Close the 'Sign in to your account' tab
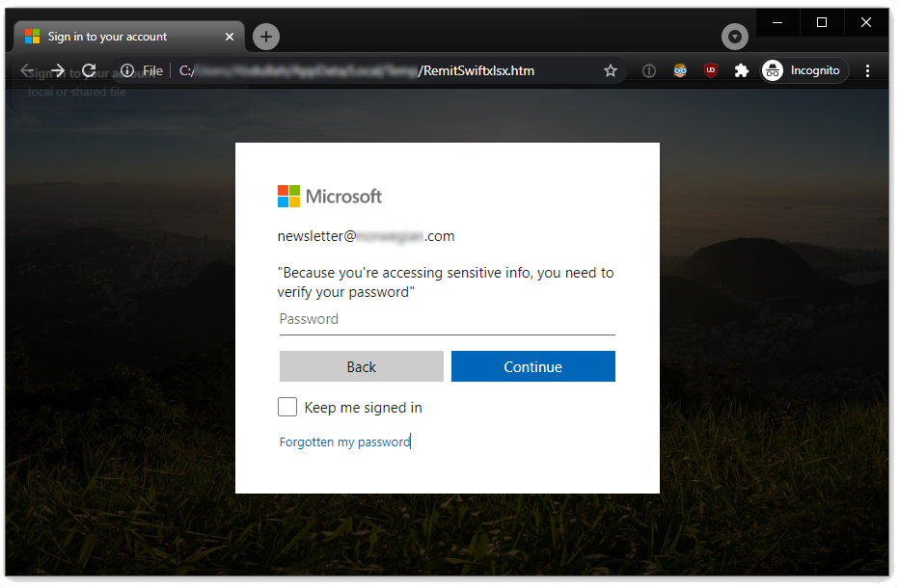The width and height of the screenshot is (899, 588). click(x=230, y=37)
